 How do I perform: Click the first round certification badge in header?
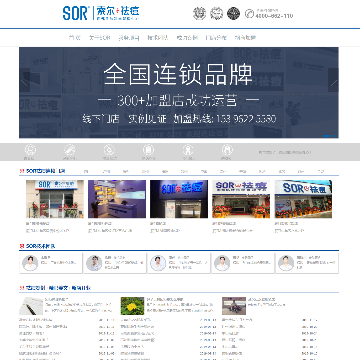click(x=199, y=13)
